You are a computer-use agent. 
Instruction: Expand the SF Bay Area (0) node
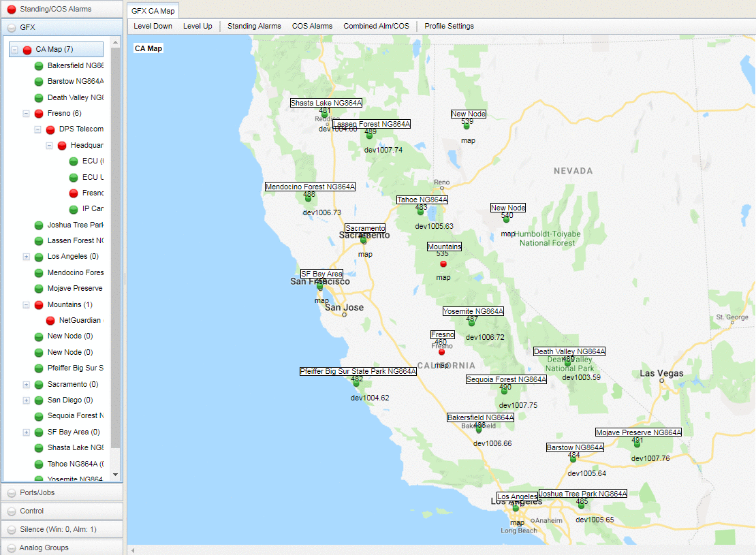click(x=25, y=432)
